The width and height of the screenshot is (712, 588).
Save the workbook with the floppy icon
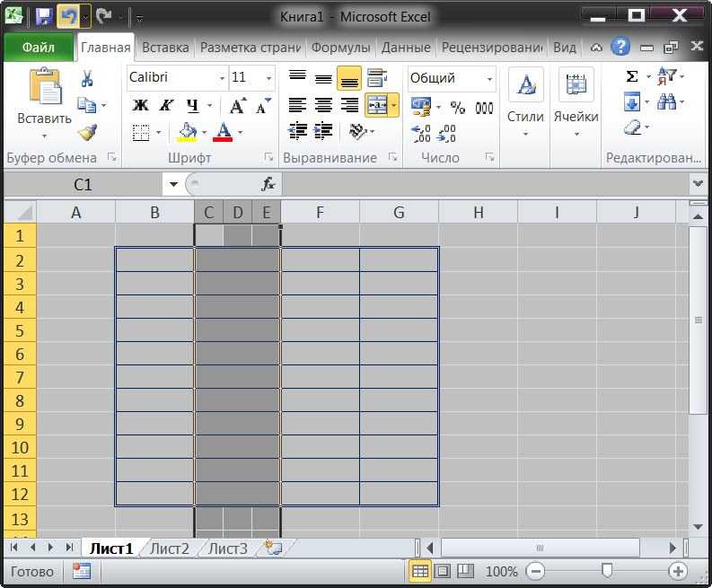tap(45, 16)
